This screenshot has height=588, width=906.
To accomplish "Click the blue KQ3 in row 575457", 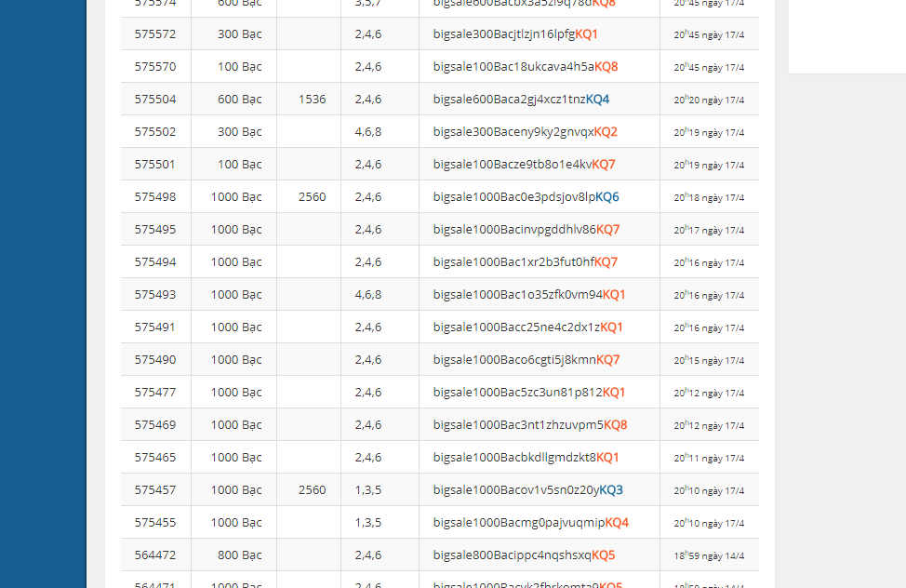I will point(611,490).
